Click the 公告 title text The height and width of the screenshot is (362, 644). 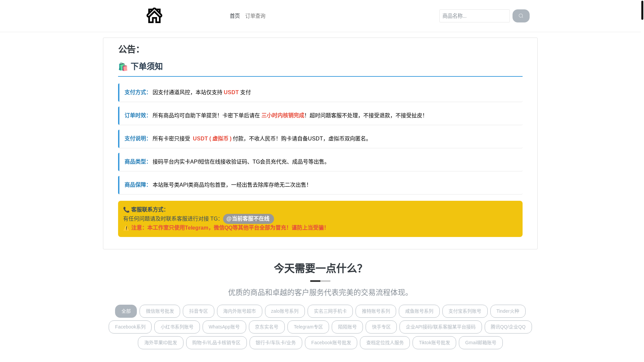[x=129, y=49]
